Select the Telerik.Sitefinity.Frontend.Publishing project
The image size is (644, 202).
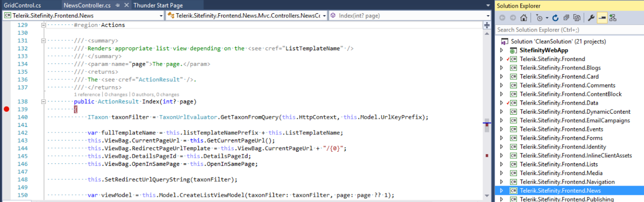[567, 199]
